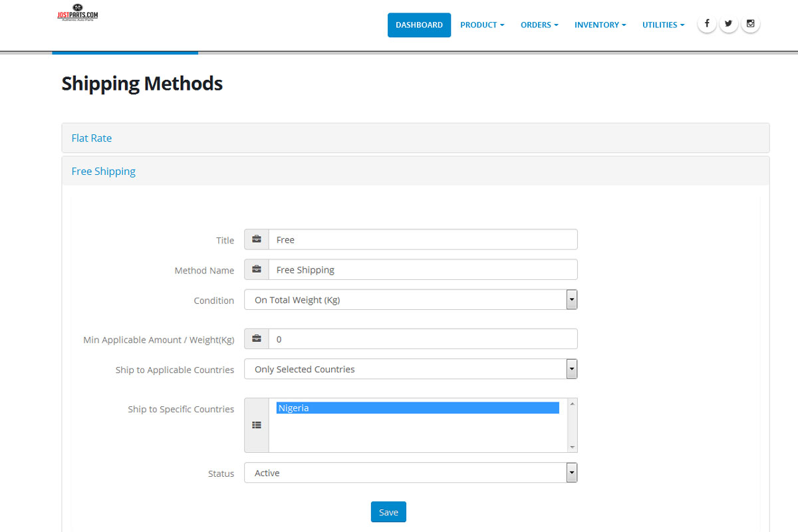
Task: Click briefcase icon beside Min Applicable Amount
Action: 257,339
